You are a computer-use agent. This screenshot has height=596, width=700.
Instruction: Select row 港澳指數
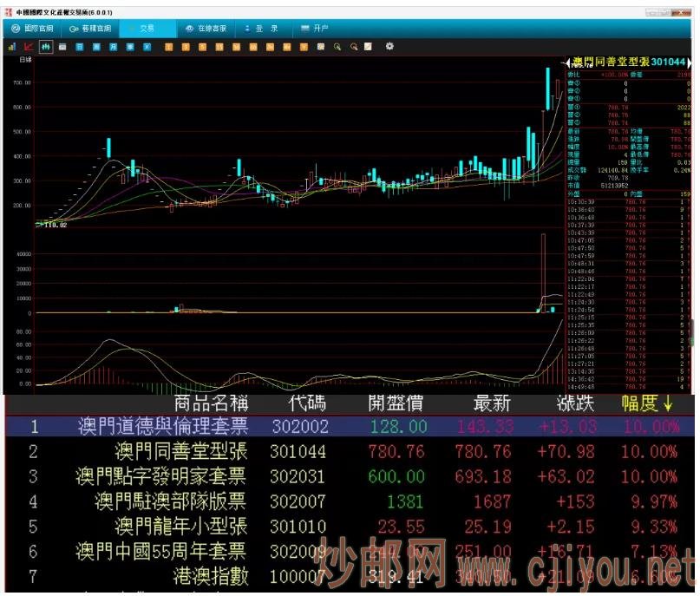pos(350,577)
